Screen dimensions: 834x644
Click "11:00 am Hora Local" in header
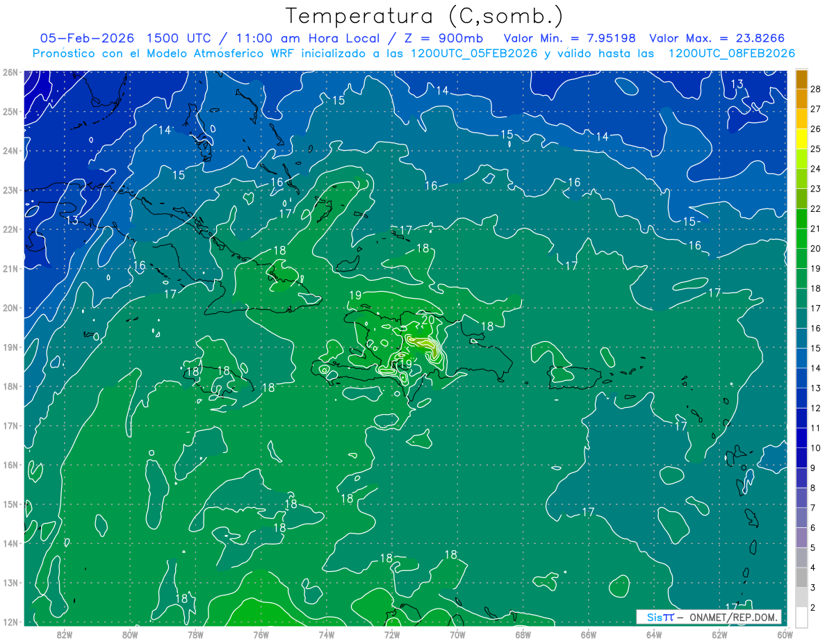point(307,39)
